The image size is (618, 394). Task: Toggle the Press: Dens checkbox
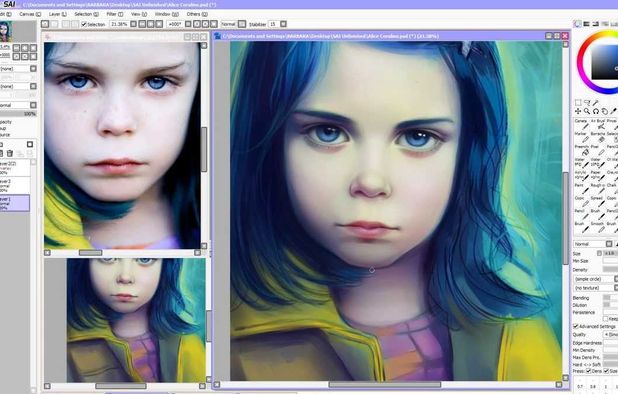[x=588, y=371]
